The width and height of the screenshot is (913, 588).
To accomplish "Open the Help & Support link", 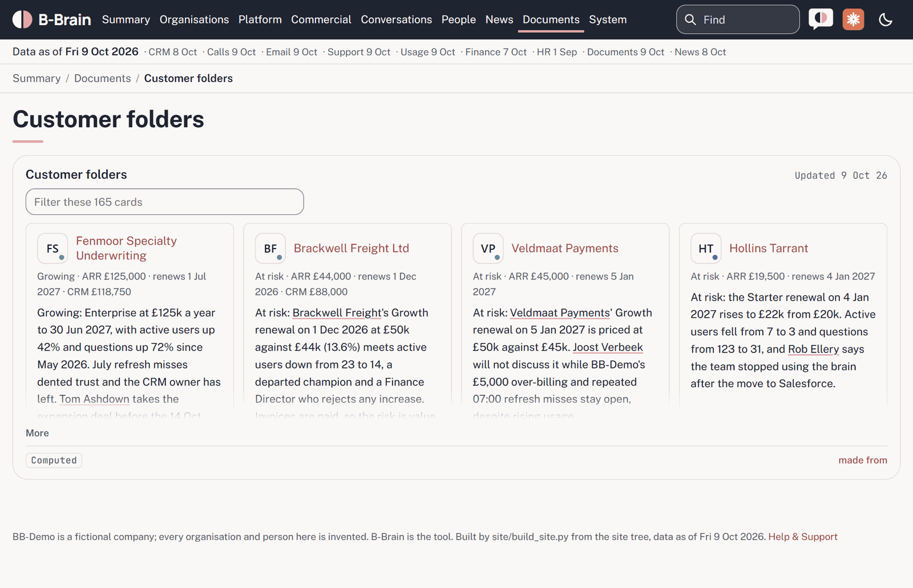I will (803, 537).
